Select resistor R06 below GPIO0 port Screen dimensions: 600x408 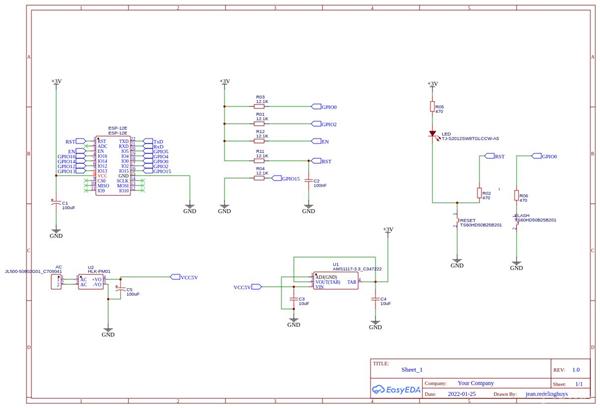pos(517,196)
